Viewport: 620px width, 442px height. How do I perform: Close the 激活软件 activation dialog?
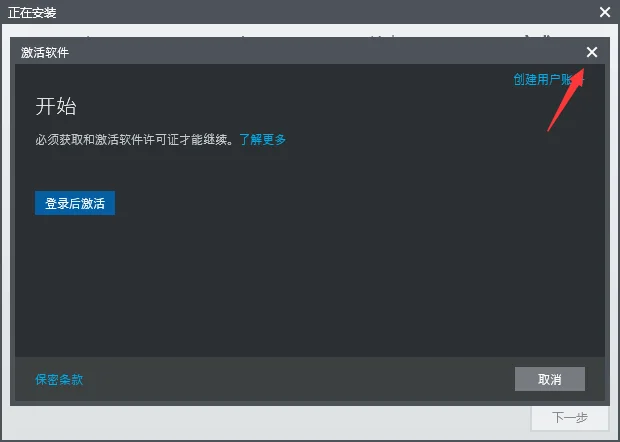coord(592,52)
